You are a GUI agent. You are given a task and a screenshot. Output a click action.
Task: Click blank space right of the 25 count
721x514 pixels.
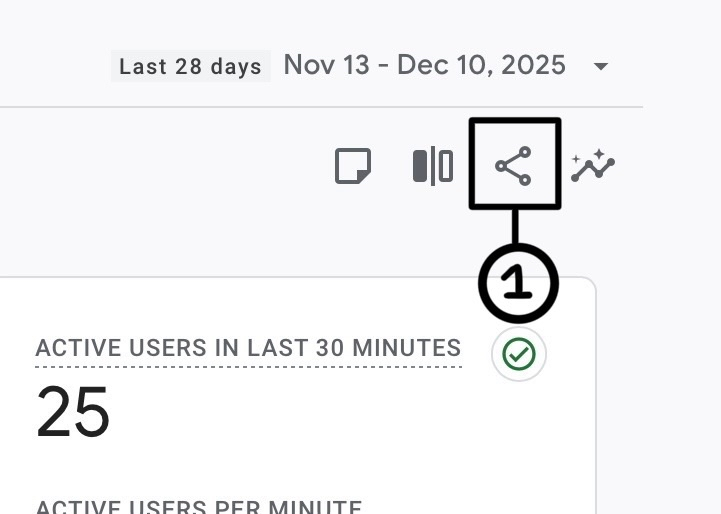[x=300, y=415]
